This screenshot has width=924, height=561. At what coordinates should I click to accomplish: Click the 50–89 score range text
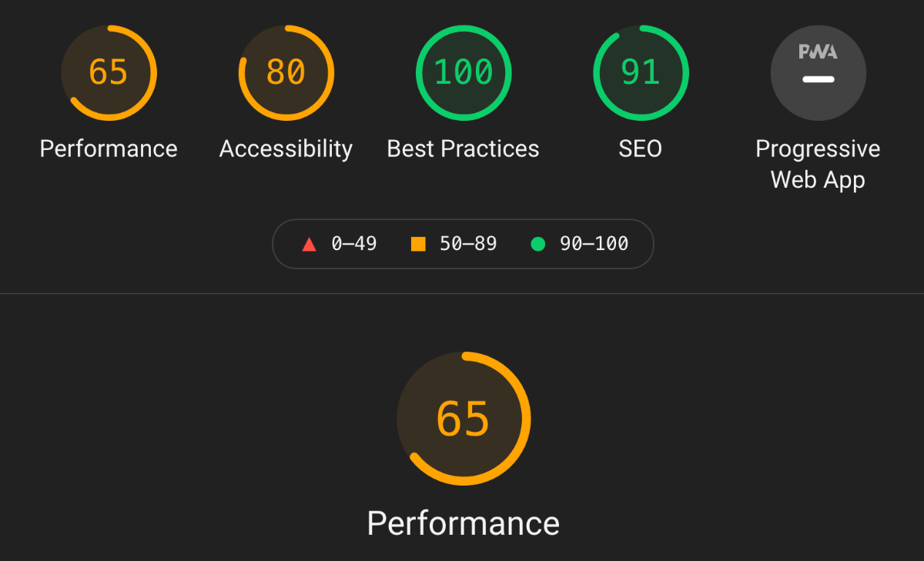tap(468, 244)
